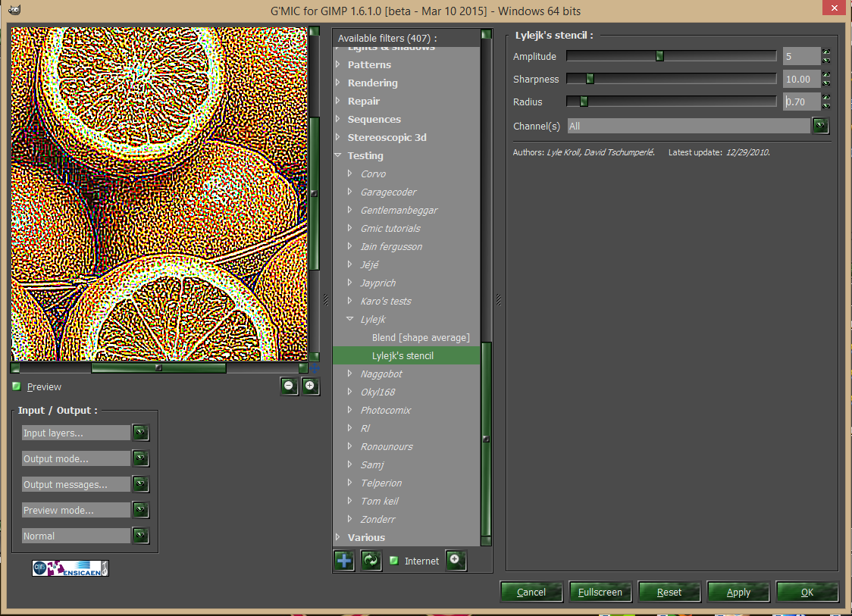Expand the Samj folder
Screen dimensions: 852x616
[x=350, y=464]
